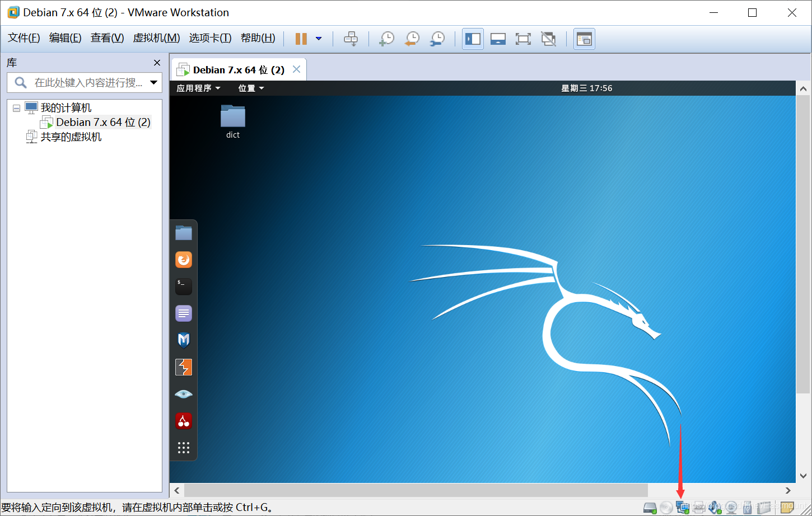Launch Burp Suite from the dock
The width and height of the screenshot is (812, 516).
[184, 367]
